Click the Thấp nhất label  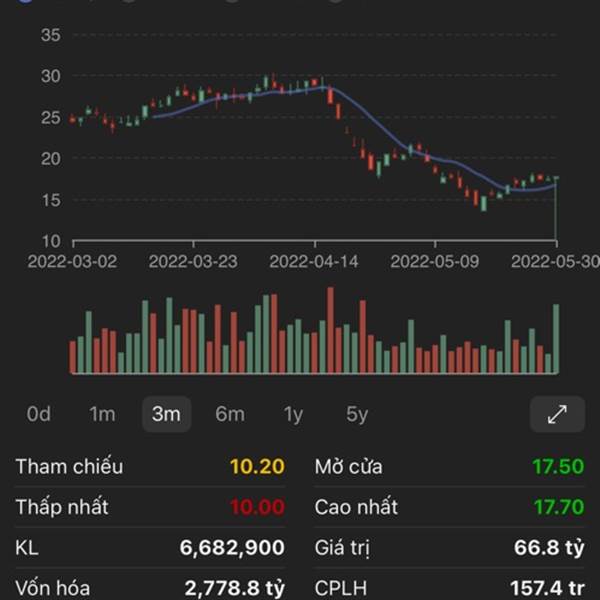[62, 507]
